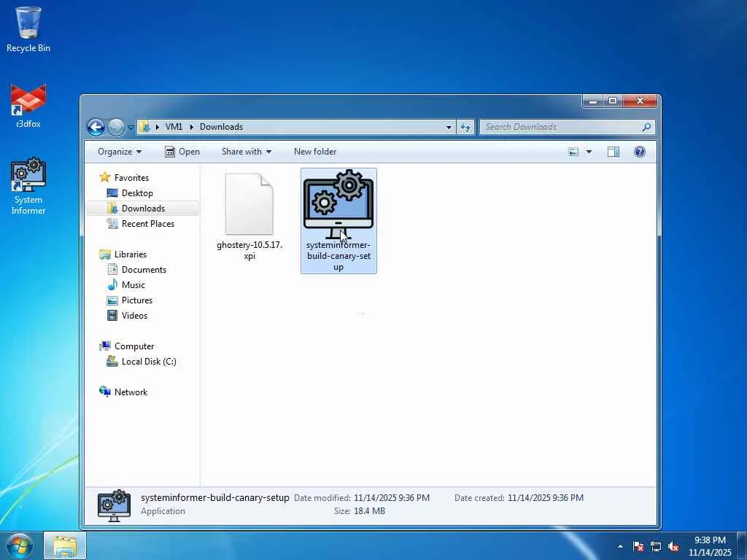This screenshot has height=560, width=747.
Task: Open the Recycle Bin desktop icon
Action: (28, 29)
